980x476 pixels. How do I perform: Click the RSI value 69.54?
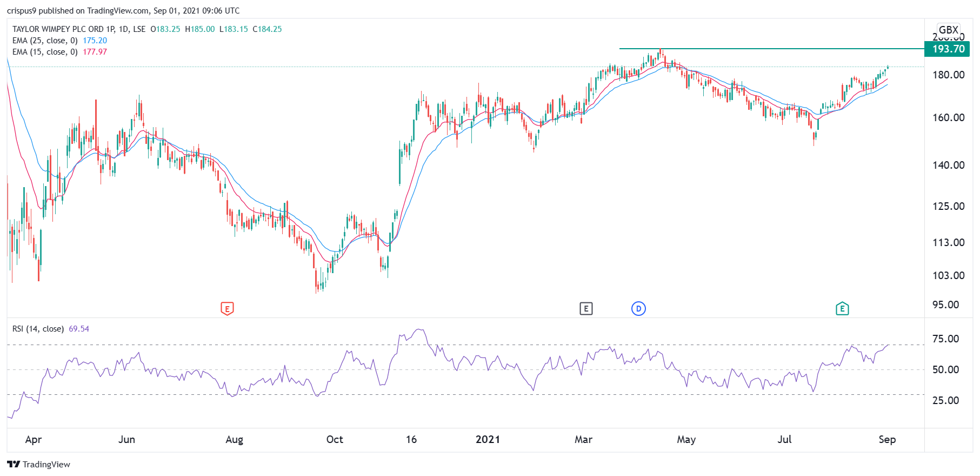(79, 329)
